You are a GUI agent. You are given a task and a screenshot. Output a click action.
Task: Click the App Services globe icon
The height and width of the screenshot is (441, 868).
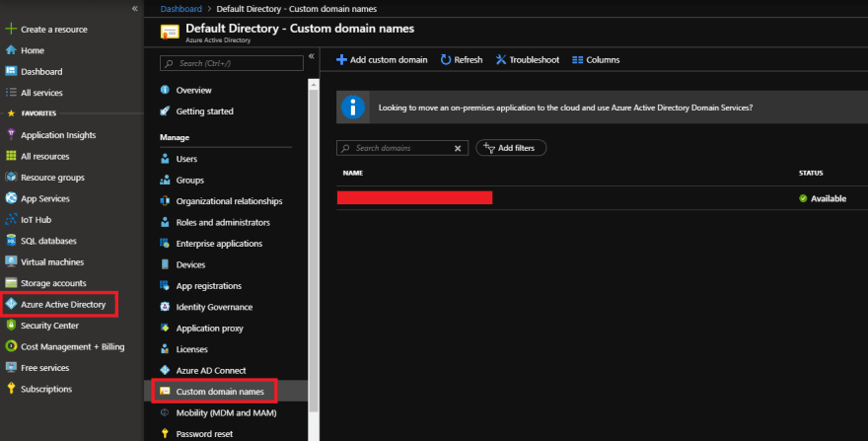click(x=11, y=198)
